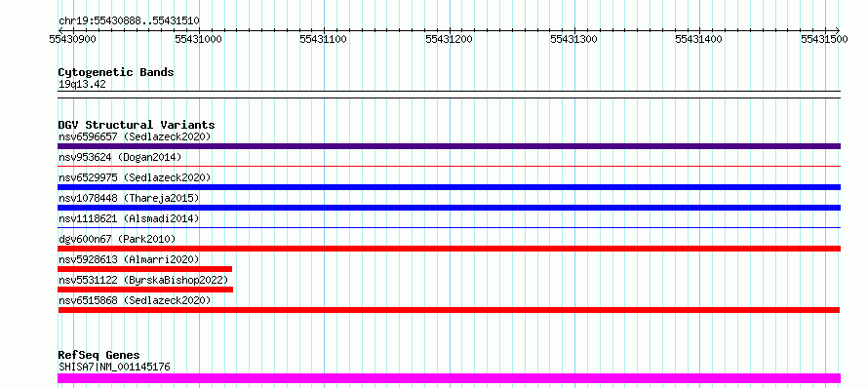Click the thin blue nsv1118621 line

coord(449,227)
